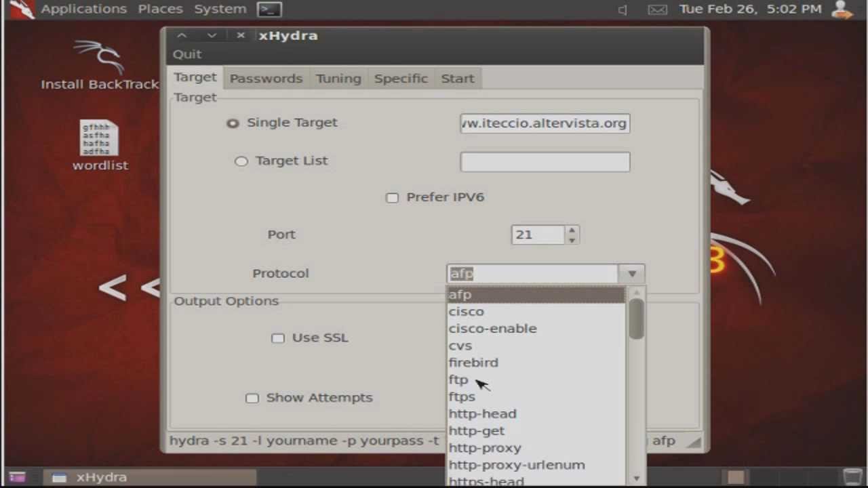Open the trash icon in bottom panel
This screenshot has height=488, width=868.
[852, 477]
